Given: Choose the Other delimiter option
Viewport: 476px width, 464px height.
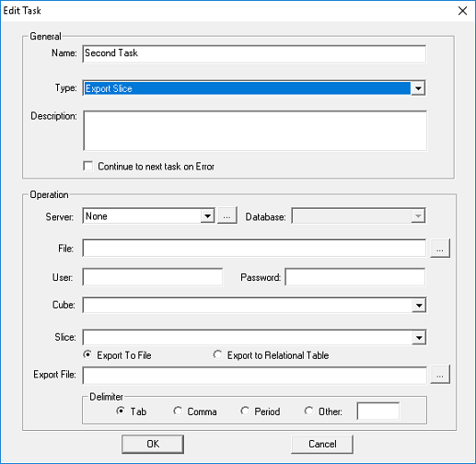Looking at the screenshot, I should point(308,411).
